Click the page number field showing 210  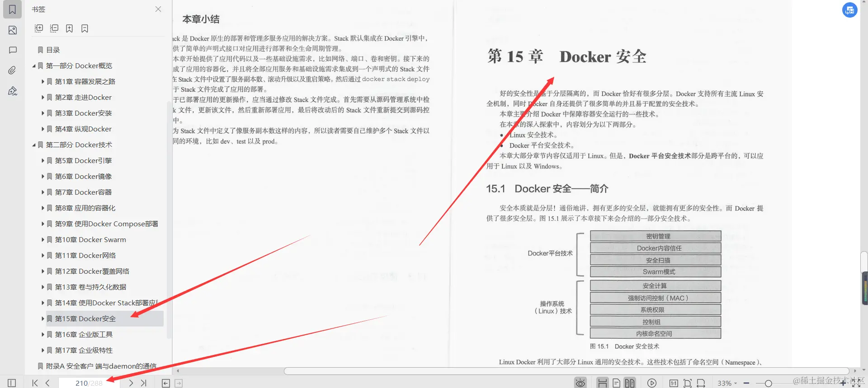[x=89, y=383]
